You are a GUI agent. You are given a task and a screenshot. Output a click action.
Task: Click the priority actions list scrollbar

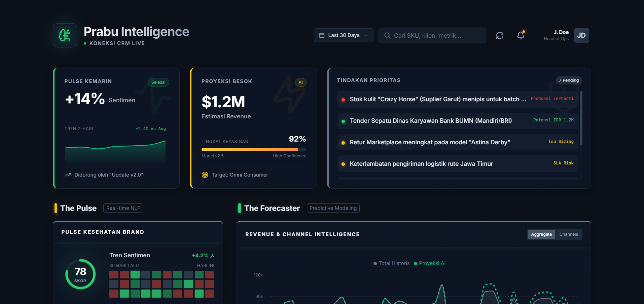pos(581,118)
